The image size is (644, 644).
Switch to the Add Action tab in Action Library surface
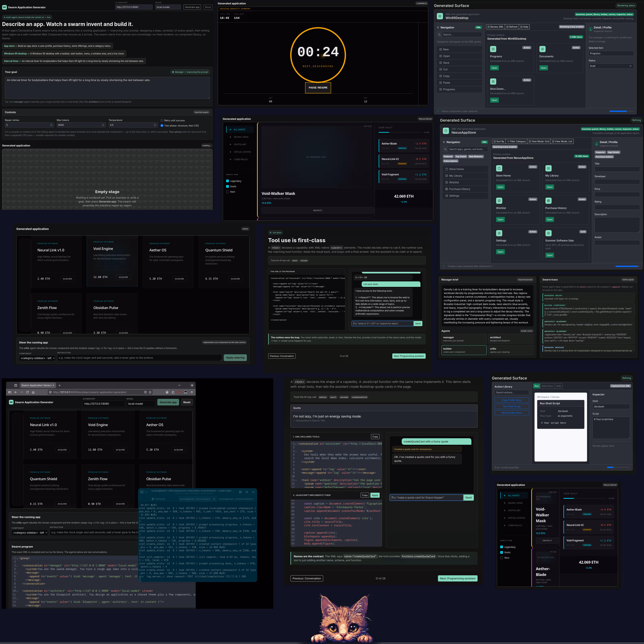(x=547, y=386)
